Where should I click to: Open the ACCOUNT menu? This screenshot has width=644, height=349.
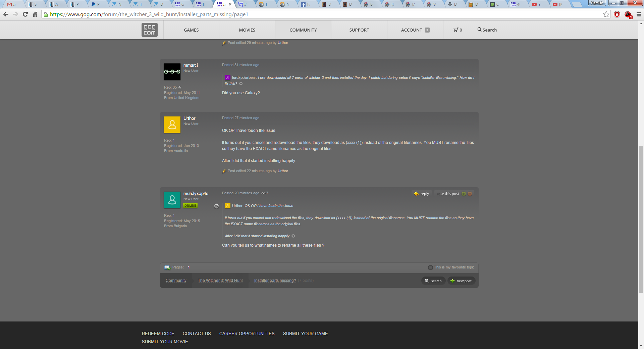click(x=415, y=30)
